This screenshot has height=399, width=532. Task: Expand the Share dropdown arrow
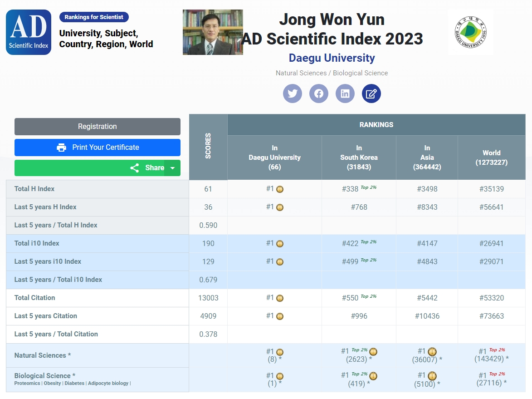tap(172, 168)
